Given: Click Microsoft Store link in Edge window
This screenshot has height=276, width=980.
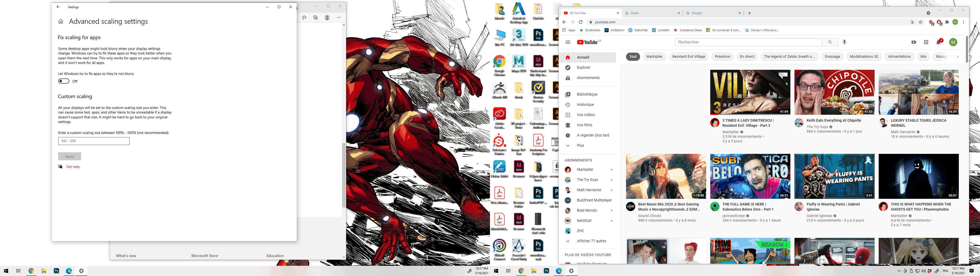Looking at the screenshot, I should (205, 256).
